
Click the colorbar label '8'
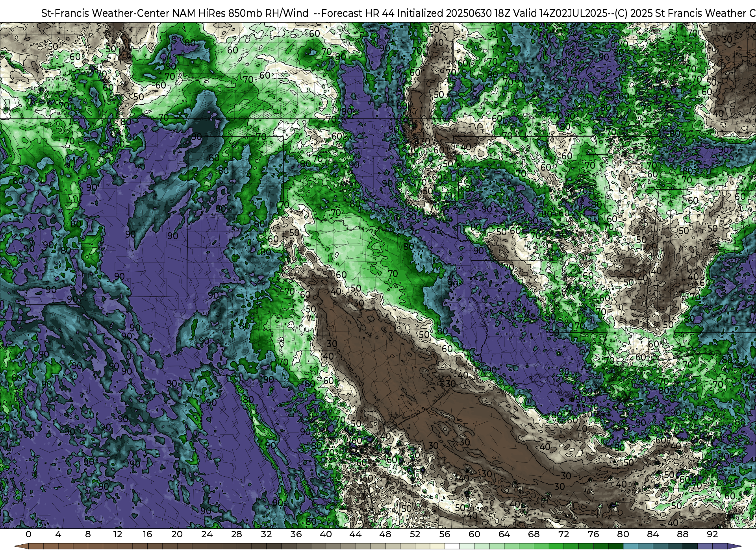pos(88,534)
